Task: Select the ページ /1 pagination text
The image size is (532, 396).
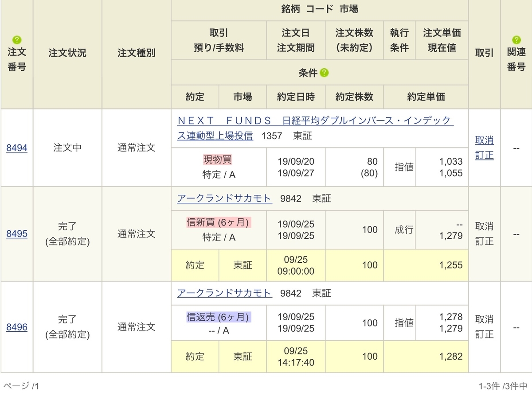Action: click(x=21, y=386)
